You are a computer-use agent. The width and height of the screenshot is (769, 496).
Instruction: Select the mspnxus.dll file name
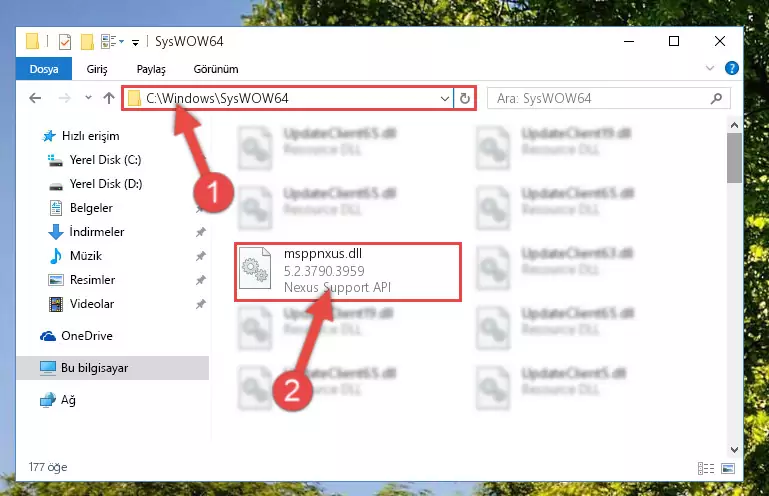click(323, 254)
